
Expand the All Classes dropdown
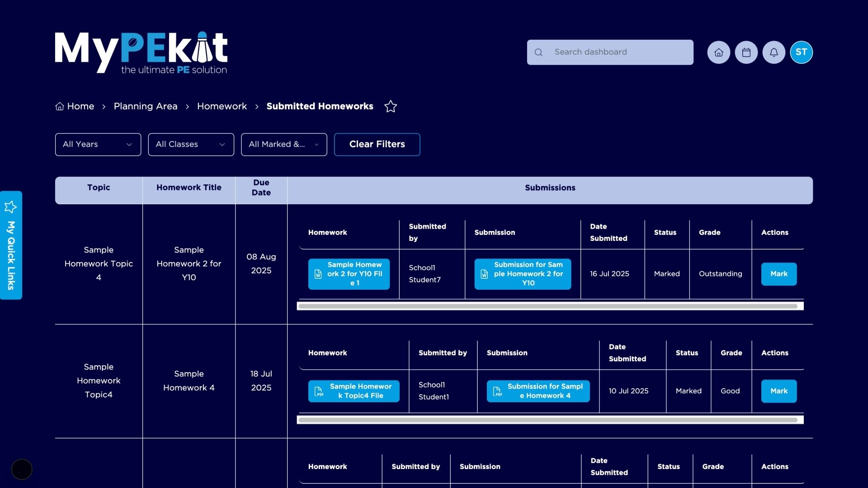click(191, 145)
